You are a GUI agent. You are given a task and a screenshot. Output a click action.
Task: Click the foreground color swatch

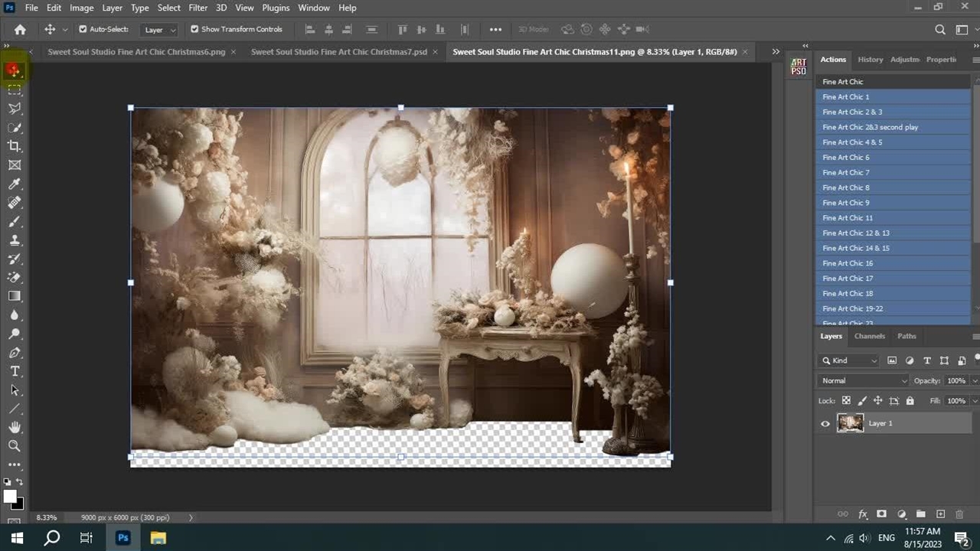tap(10, 497)
